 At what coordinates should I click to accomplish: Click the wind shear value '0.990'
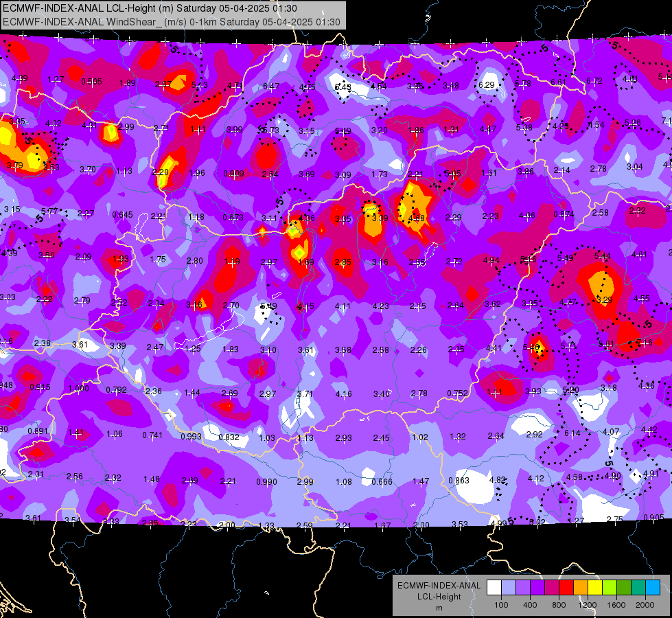(266, 481)
